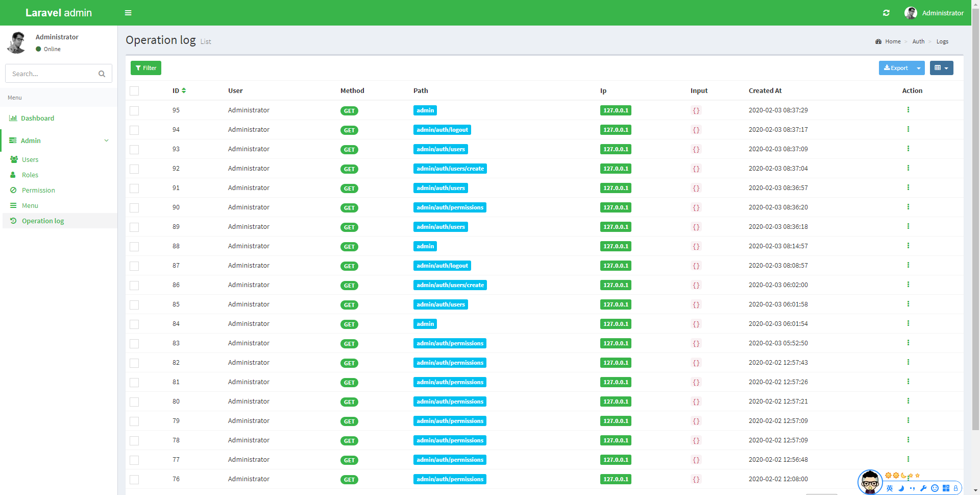Image resolution: width=980 pixels, height=495 pixels.
Task: Open action menu for log ID 83
Action: tap(908, 343)
